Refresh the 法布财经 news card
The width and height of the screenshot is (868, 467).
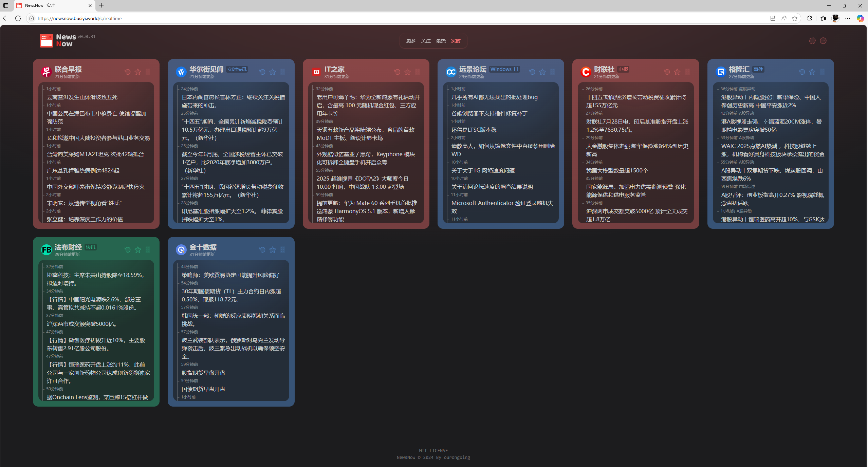click(127, 250)
